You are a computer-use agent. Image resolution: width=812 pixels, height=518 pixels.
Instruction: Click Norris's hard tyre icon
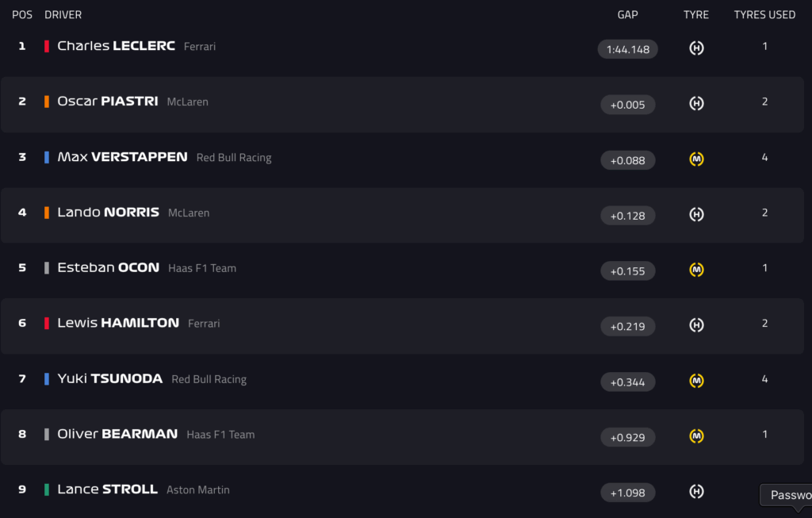point(696,214)
